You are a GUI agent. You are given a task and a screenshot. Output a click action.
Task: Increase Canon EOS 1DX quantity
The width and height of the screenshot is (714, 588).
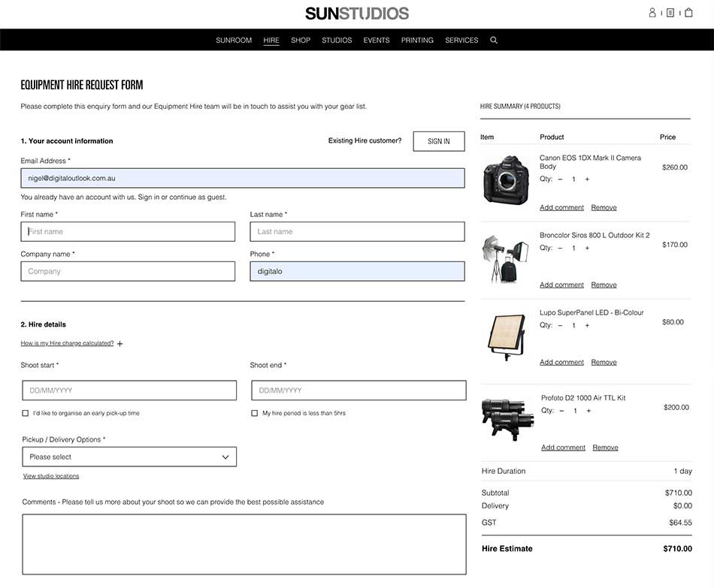(x=588, y=179)
